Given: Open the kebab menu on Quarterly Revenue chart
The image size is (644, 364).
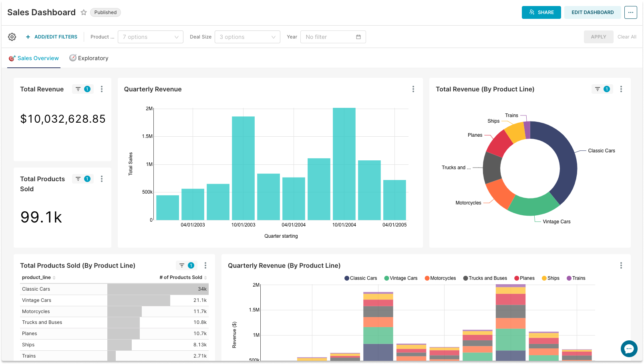Looking at the screenshot, I should [413, 89].
